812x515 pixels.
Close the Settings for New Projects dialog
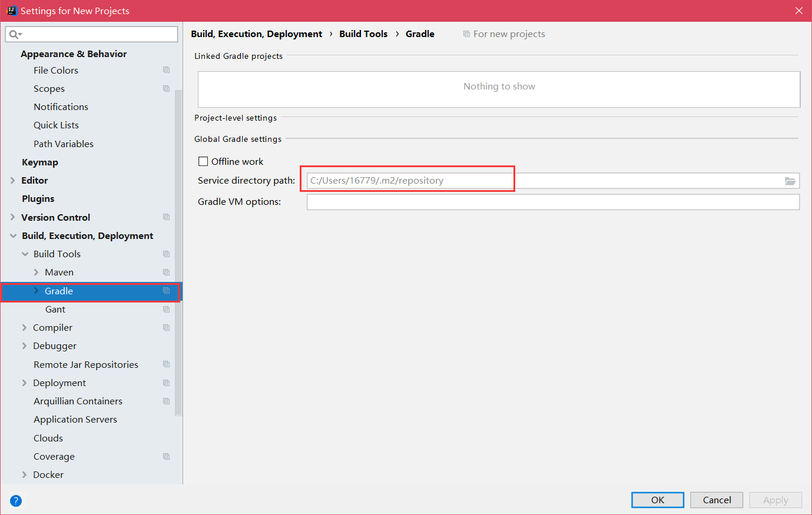[799, 11]
